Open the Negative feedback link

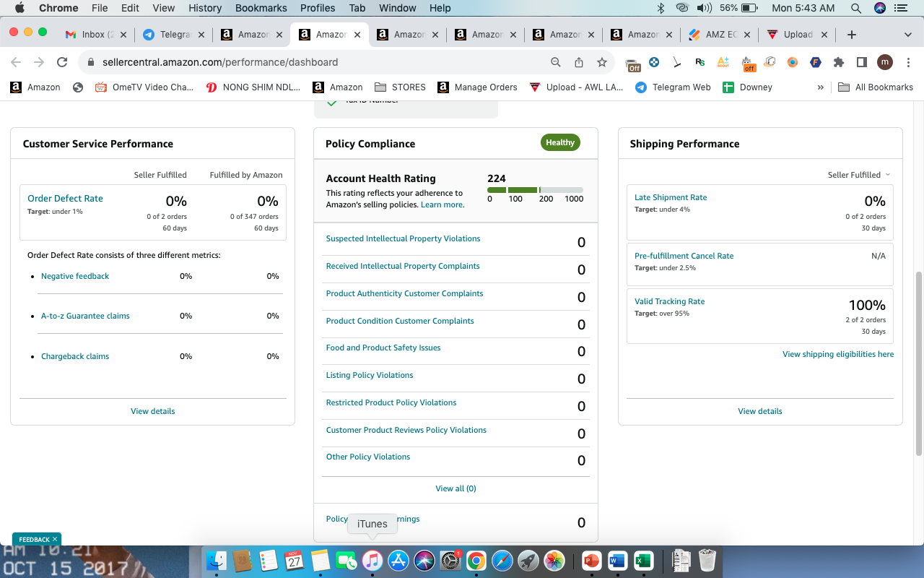pyautogui.click(x=75, y=276)
